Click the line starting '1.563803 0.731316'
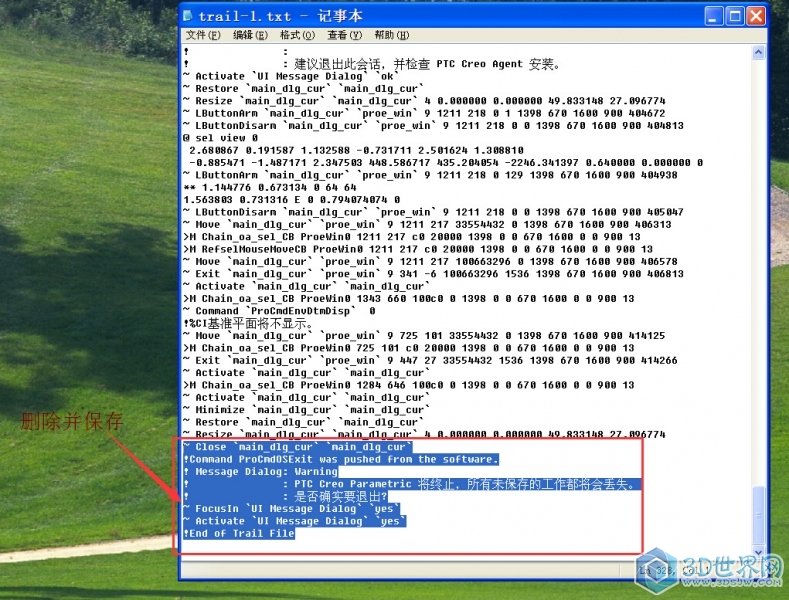Image resolution: width=789 pixels, height=600 pixels. point(292,200)
